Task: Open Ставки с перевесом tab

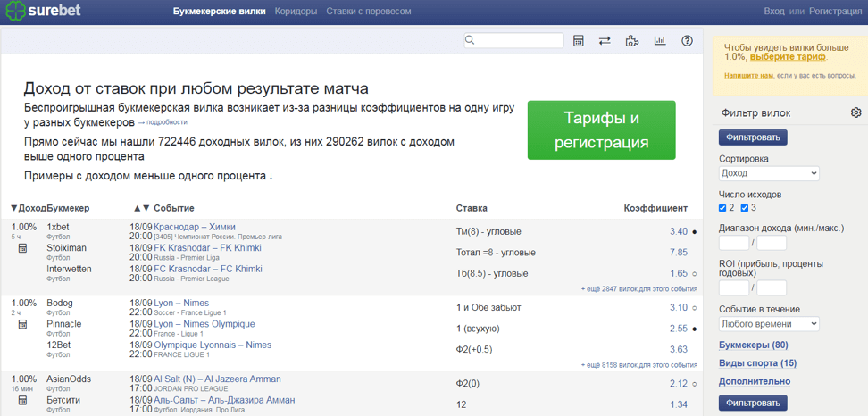Action: pos(369,11)
